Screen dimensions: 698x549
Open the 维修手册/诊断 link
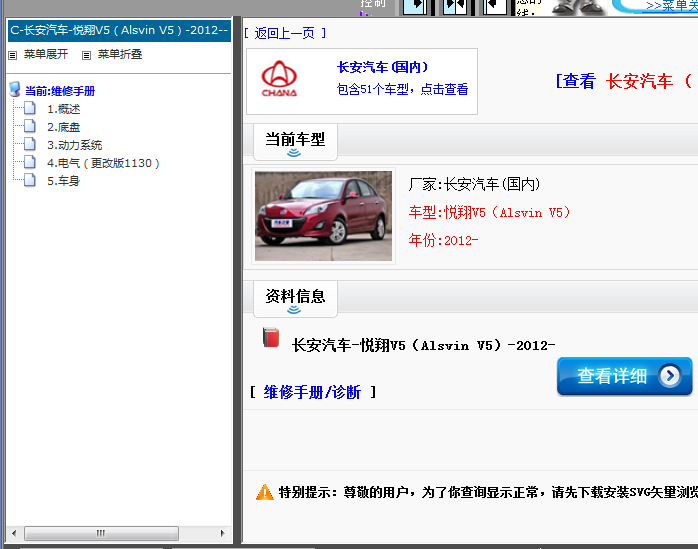click(312, 392)
